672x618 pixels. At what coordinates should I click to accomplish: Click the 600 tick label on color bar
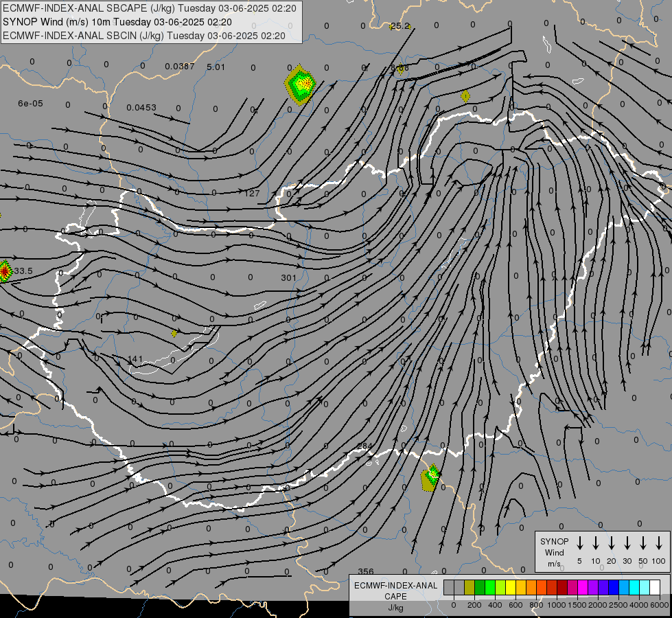tap(515, 605)
